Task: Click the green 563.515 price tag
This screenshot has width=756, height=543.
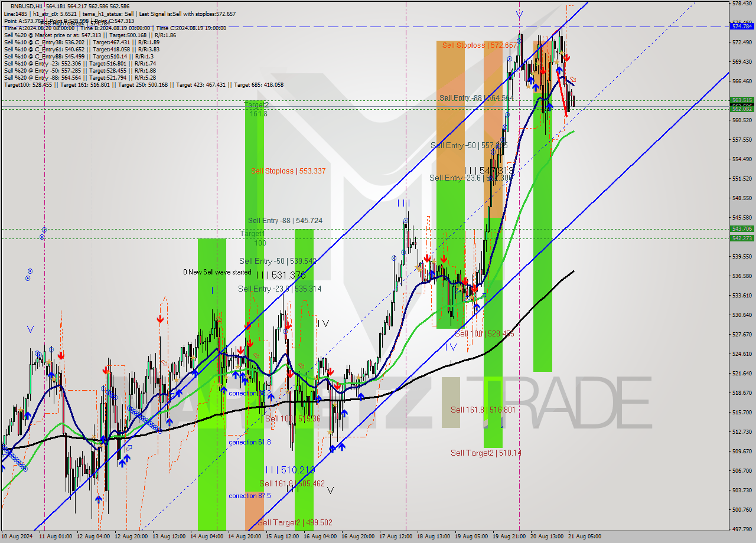Action: [x=742, y=100]
